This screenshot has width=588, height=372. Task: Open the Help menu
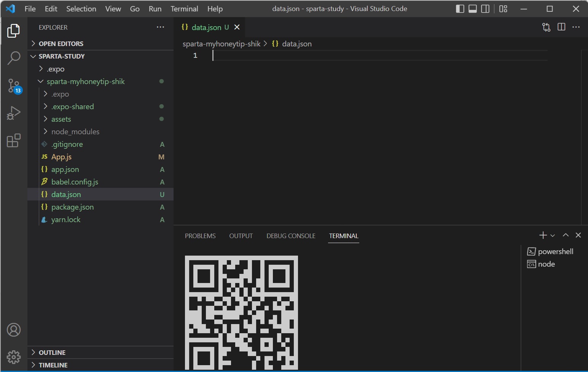click(215, 9)
